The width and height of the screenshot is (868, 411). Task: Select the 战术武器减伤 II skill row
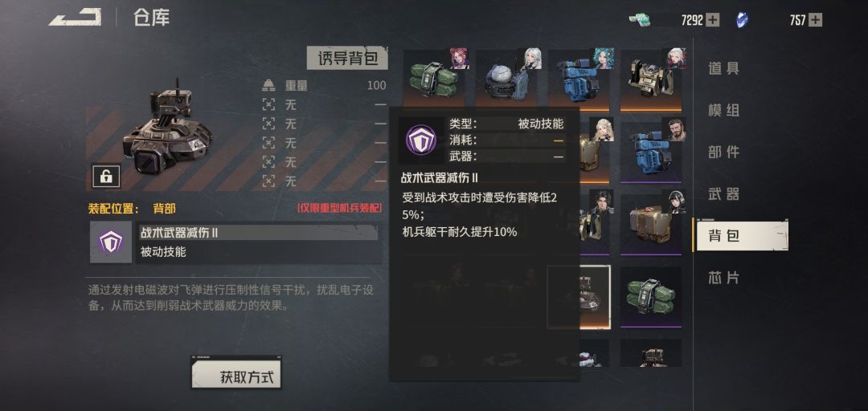coord(236,242)
